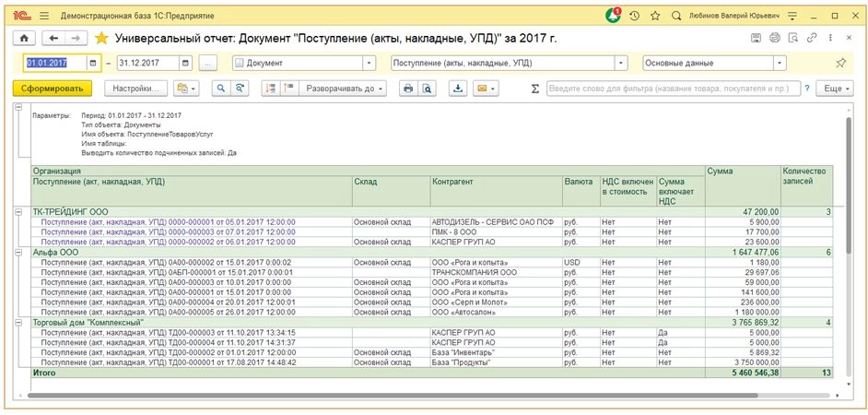Open service settings icon beside user name
The image size is (868, 415).
pos(792,16)
